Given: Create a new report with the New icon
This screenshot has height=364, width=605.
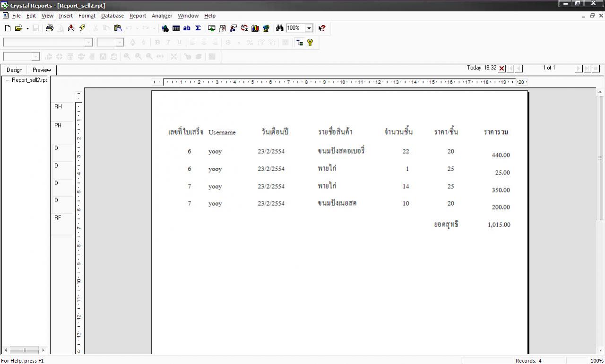Looking at the screenshot, I should (8, 28).
